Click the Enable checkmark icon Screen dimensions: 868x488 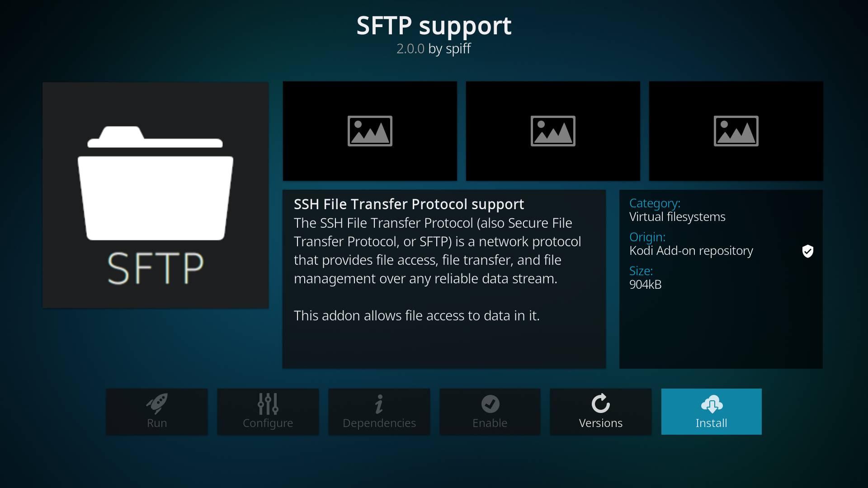point(490,404)
